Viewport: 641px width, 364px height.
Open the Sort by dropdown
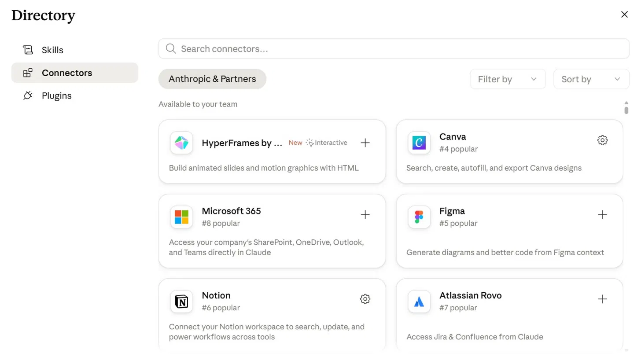tap(591, 79)
